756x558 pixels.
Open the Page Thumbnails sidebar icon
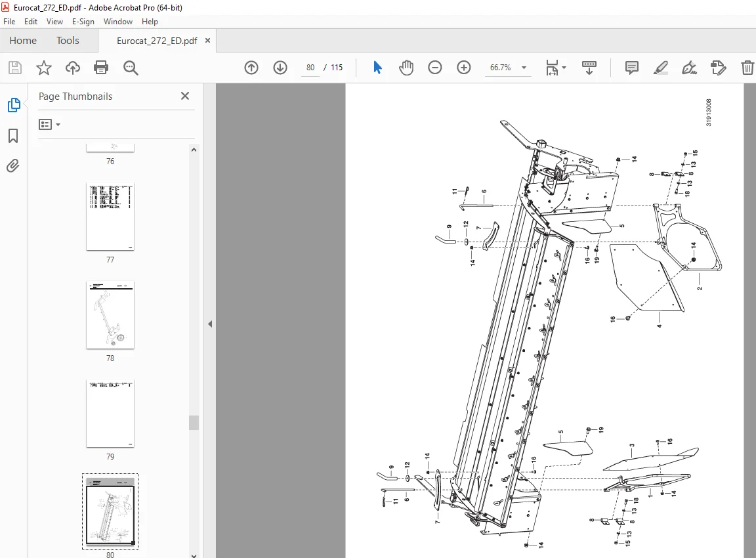pyautogui.click(x=14, y=104)
